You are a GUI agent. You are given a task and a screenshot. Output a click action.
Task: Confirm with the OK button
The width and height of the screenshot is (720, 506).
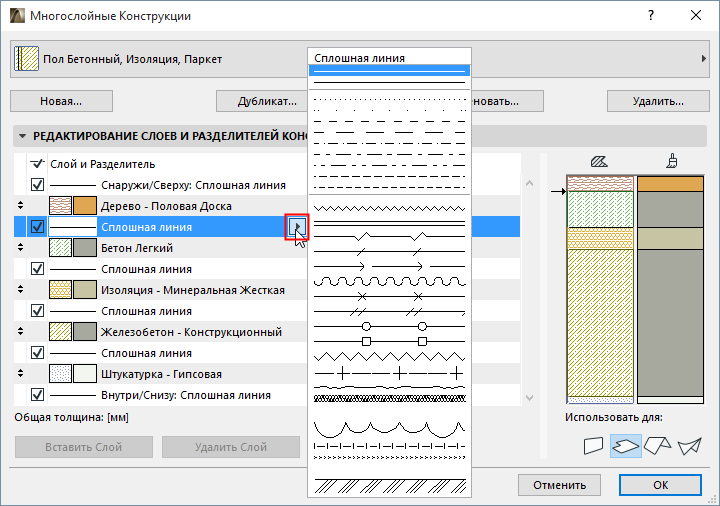pos(660,485)
